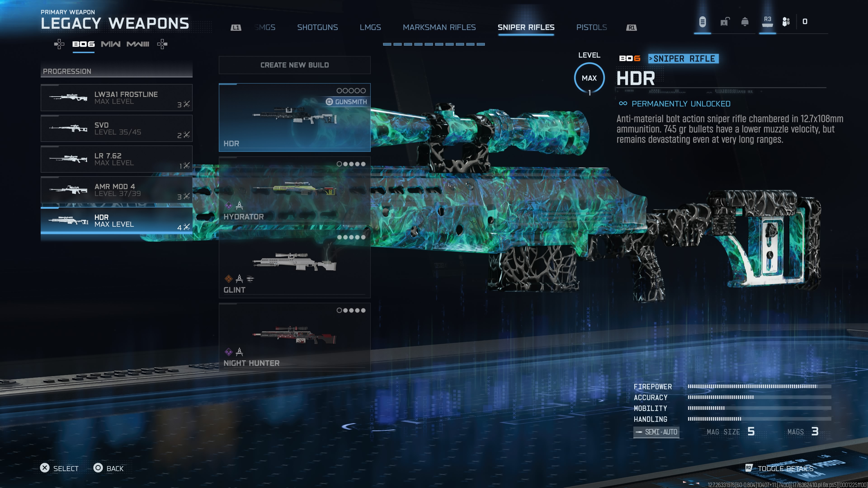
Task: Click the Mobility stat bar
Action: coord(759,408)
